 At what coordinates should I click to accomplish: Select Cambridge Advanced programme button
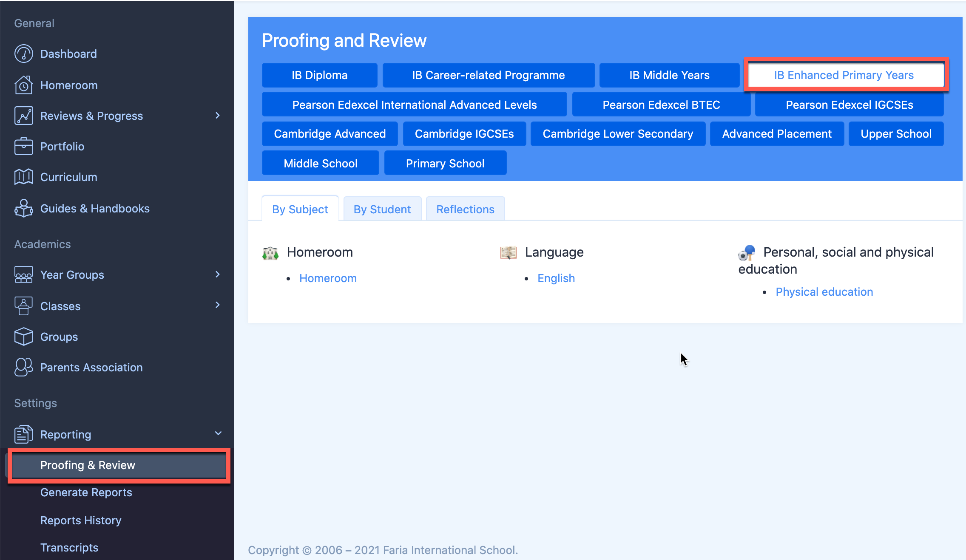330,134
